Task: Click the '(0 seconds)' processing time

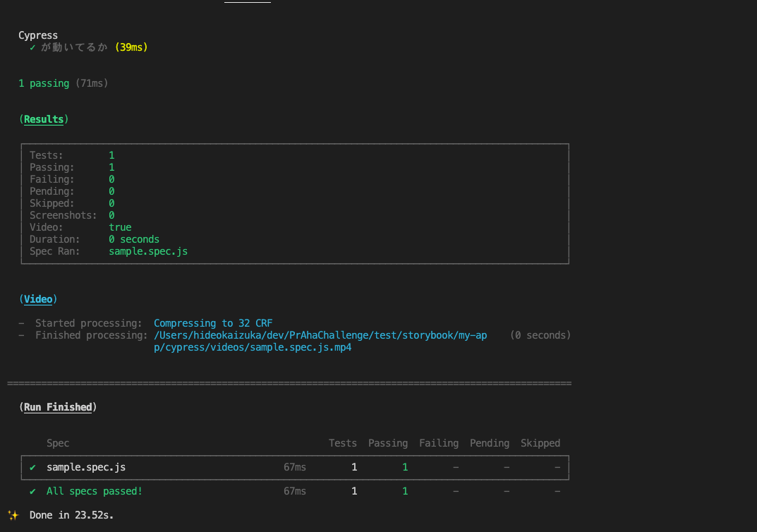Action: coord(540,336)
